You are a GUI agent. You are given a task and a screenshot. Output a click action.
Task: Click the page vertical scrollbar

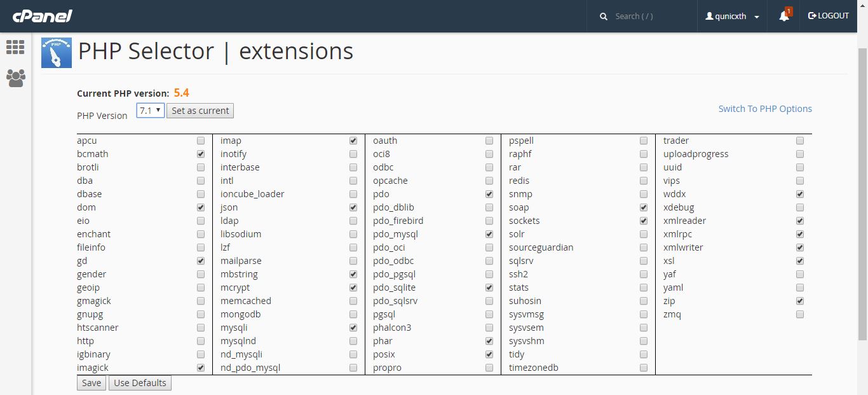[x=863, y=191]
